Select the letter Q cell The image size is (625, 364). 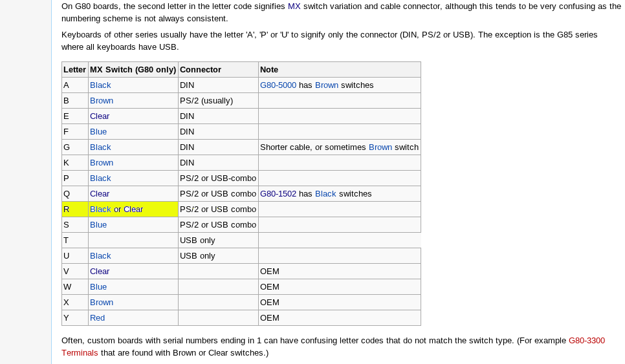point(75,194)
